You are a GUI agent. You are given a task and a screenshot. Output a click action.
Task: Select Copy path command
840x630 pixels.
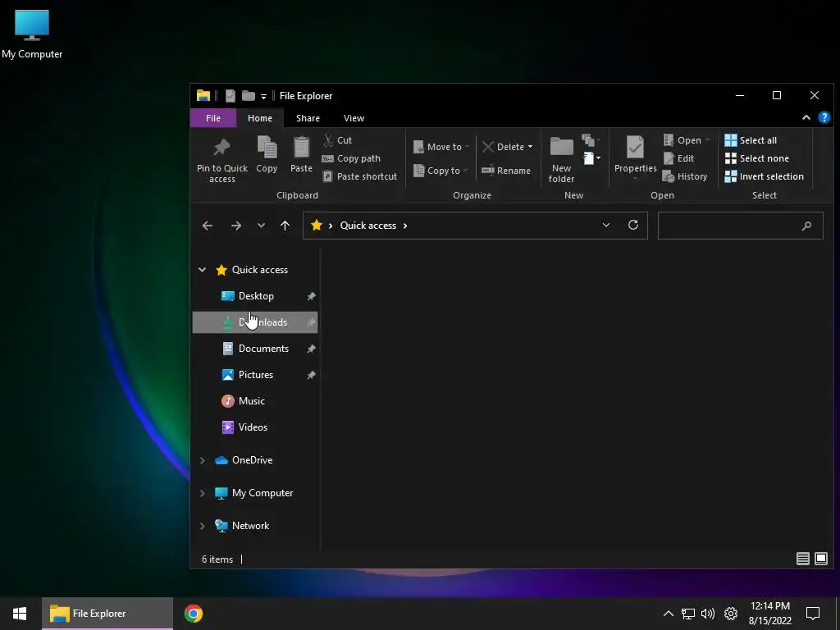(351, 158)
